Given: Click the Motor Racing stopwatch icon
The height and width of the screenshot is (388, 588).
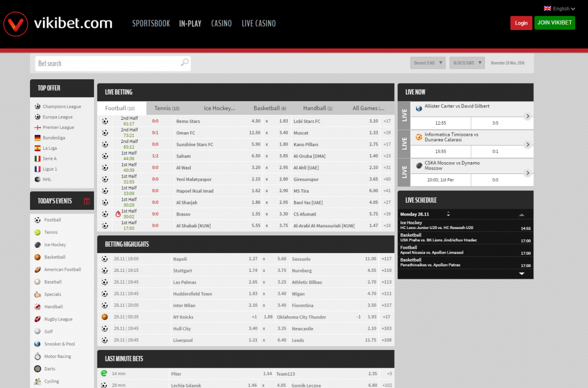Looking at the screenshot, I should click(x=37, y=356).
